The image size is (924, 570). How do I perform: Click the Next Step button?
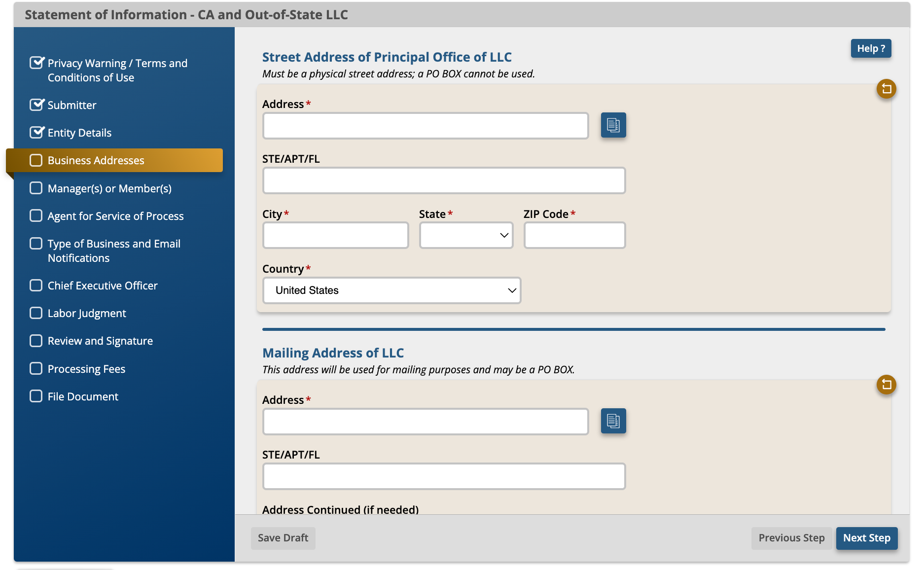(867, 538)
